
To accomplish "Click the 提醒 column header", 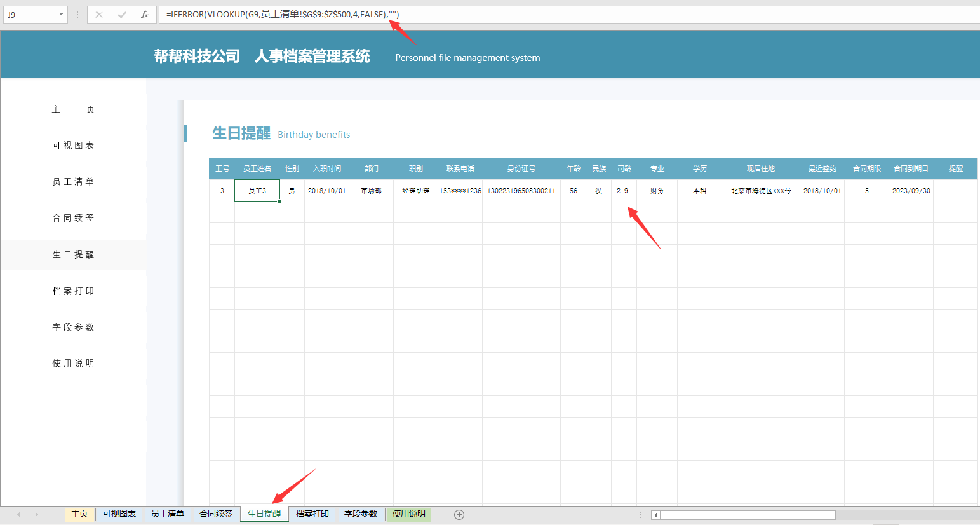I will 956,168.
